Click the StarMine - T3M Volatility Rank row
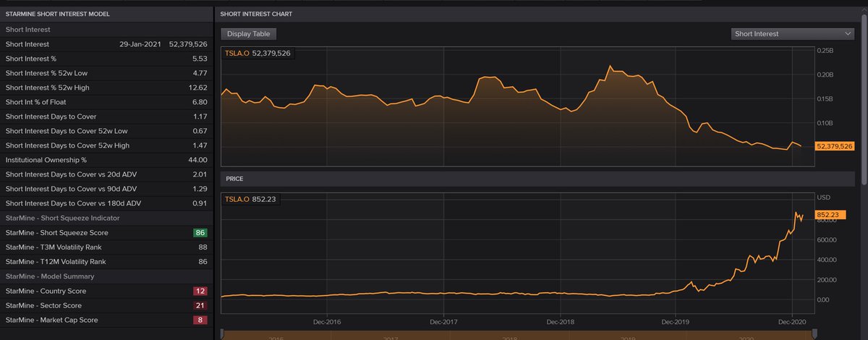868x340 pixels. click(106, 247)
